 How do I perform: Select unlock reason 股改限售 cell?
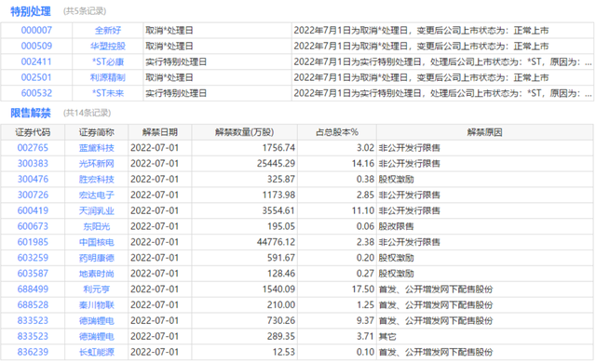coord(485,226)
